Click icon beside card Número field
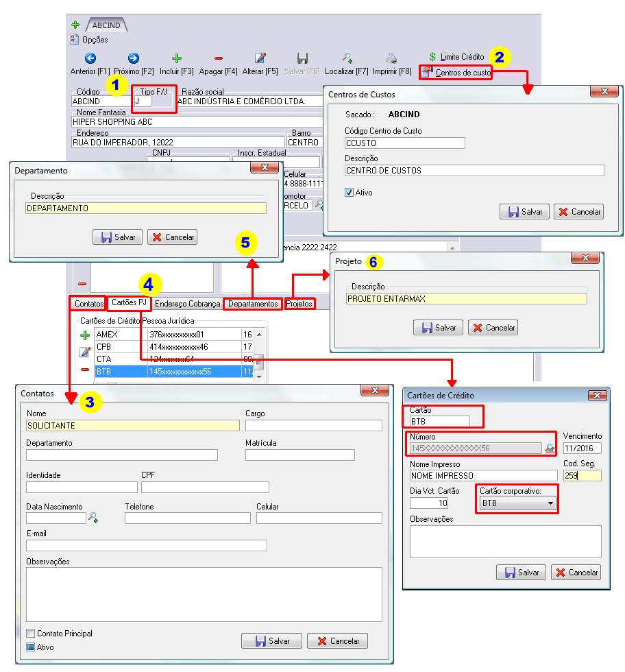 pos(550,448)
